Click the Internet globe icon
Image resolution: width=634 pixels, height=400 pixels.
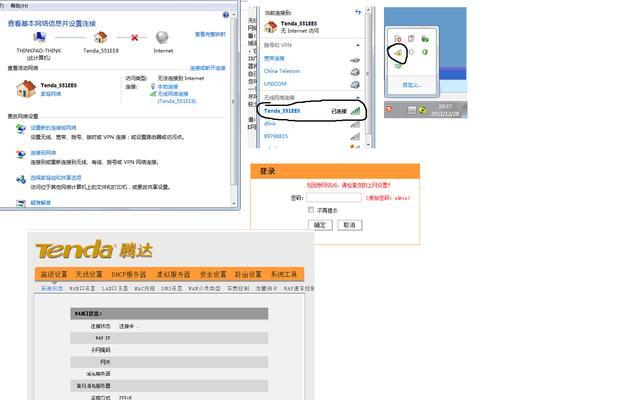tap(162, 38)
